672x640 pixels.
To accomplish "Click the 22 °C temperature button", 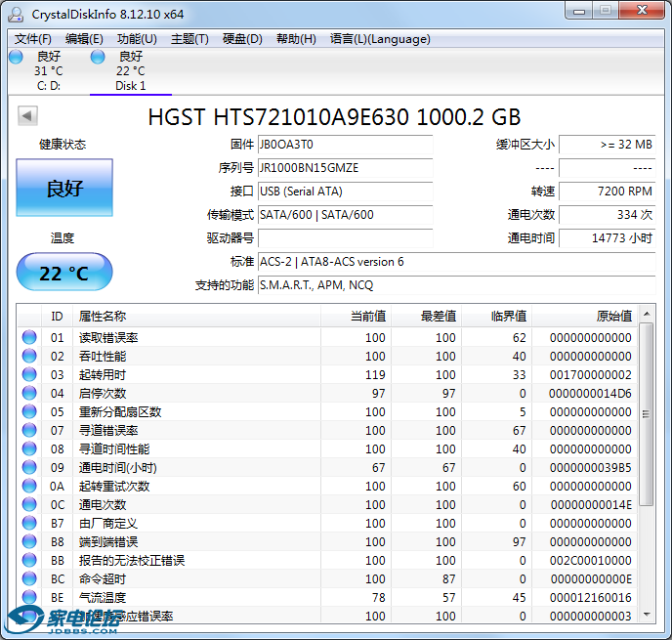I will (x=64, y=272).
